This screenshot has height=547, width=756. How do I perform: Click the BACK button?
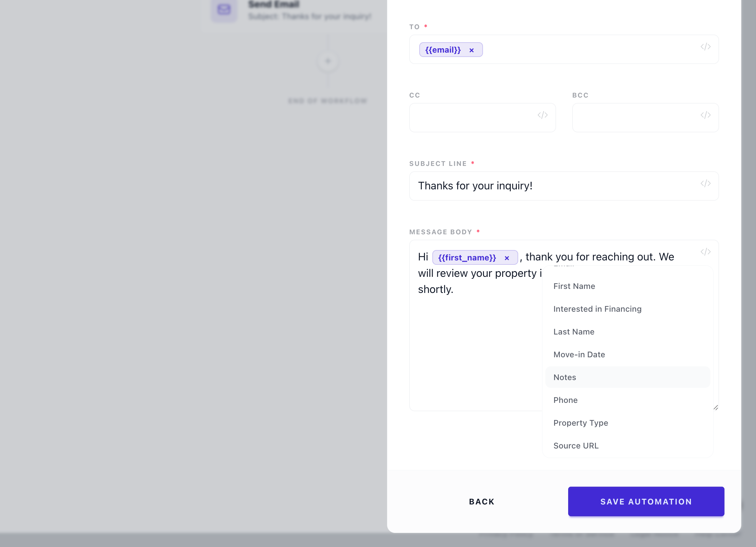[481, 501]
